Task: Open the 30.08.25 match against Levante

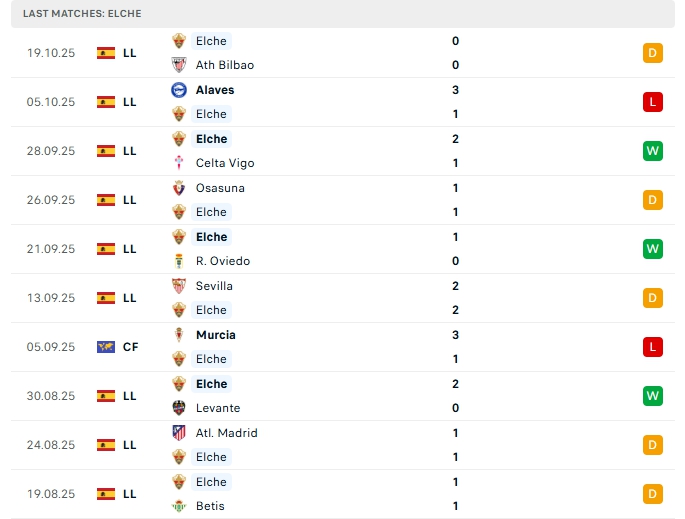Action: coord(340,396)
